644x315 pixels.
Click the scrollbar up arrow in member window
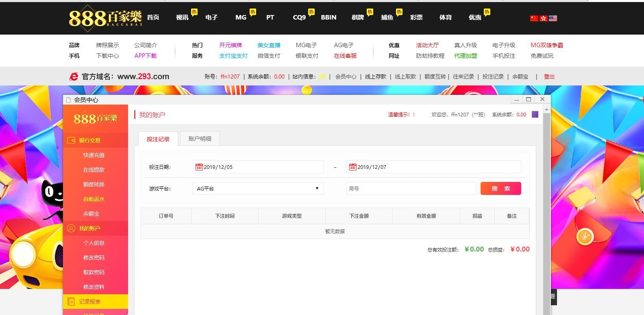[x=546, y=109]
